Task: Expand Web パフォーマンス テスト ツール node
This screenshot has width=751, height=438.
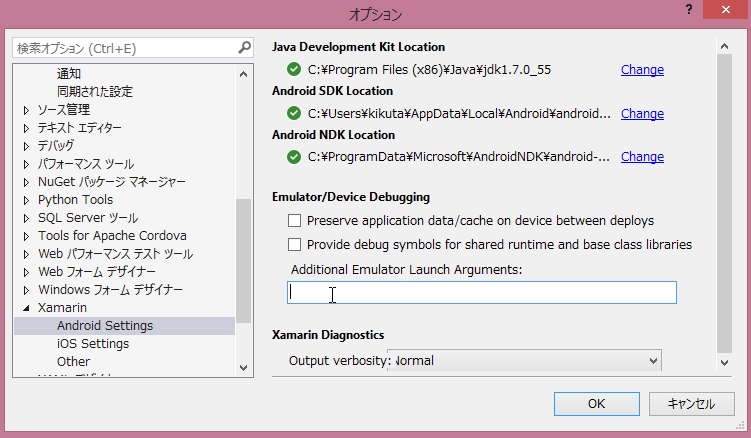Action: pos(26,254)
